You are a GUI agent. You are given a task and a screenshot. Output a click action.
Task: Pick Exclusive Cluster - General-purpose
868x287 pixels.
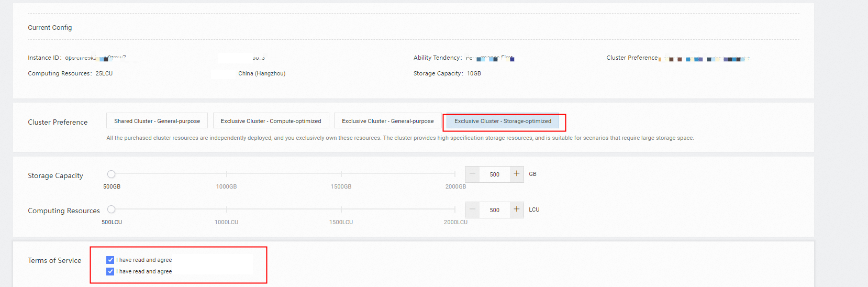[388, 121]
